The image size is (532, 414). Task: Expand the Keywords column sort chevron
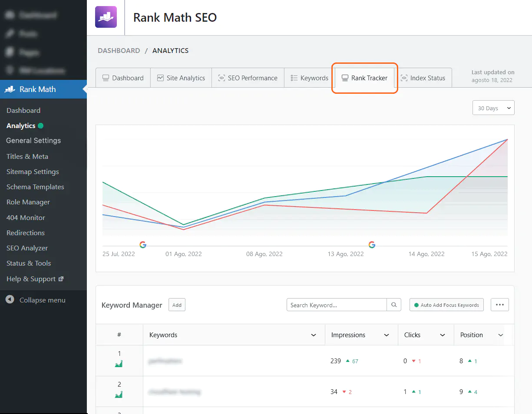314,335
